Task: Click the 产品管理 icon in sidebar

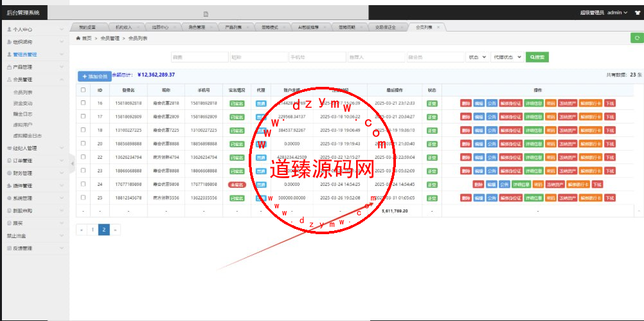Action: (x=10, y=67)
